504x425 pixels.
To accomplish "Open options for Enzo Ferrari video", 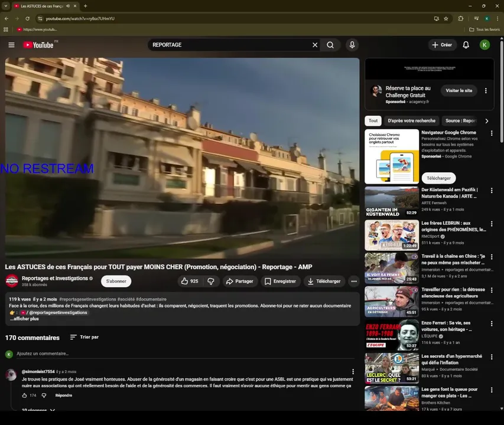I will 492,323.
